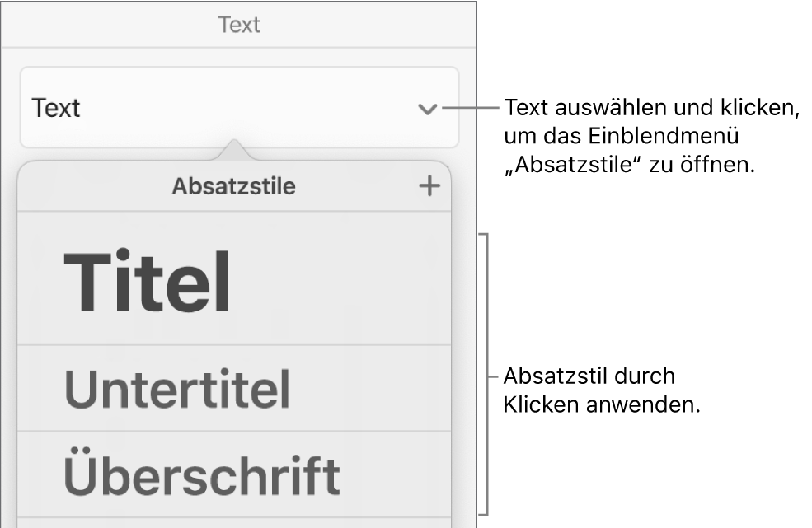This screenshot has width=812, height=528.
Task: Apply the Überschrift paragraph style
Action: click(x=234, y=474)
